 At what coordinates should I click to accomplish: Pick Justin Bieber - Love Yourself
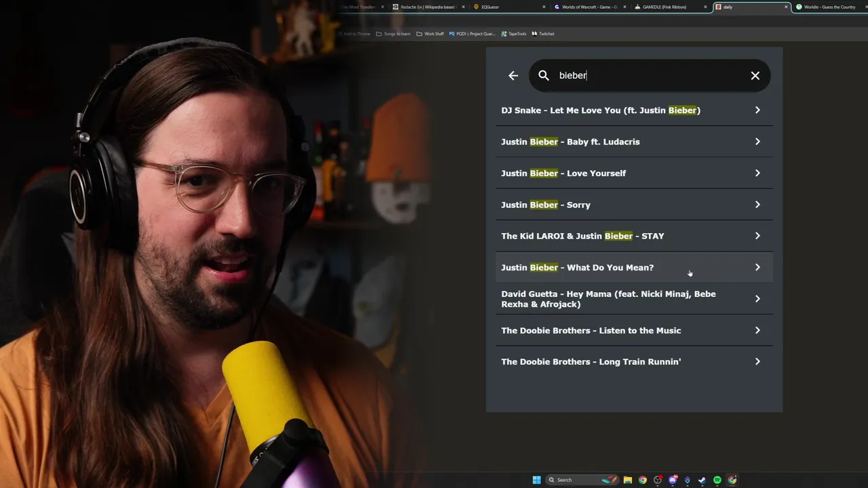tap(634, 173)
